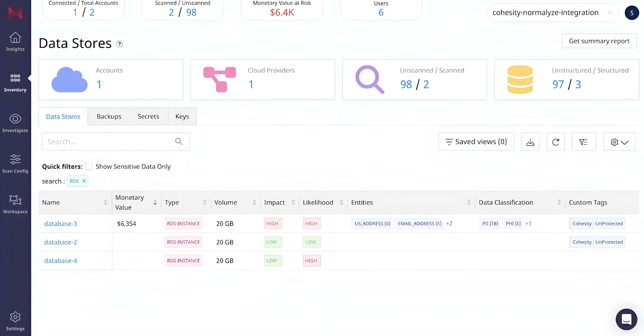
Task: Open the Saved views (0) menu
Action: coord(476,142)
